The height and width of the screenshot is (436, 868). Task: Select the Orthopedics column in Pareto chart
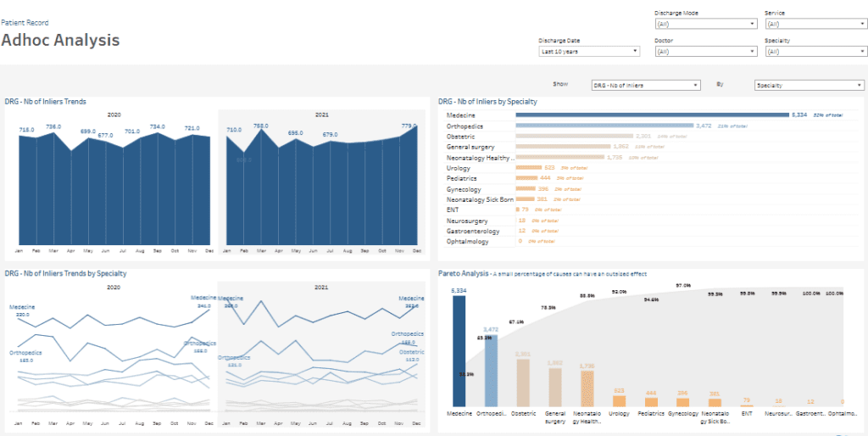tap(491, 371)
